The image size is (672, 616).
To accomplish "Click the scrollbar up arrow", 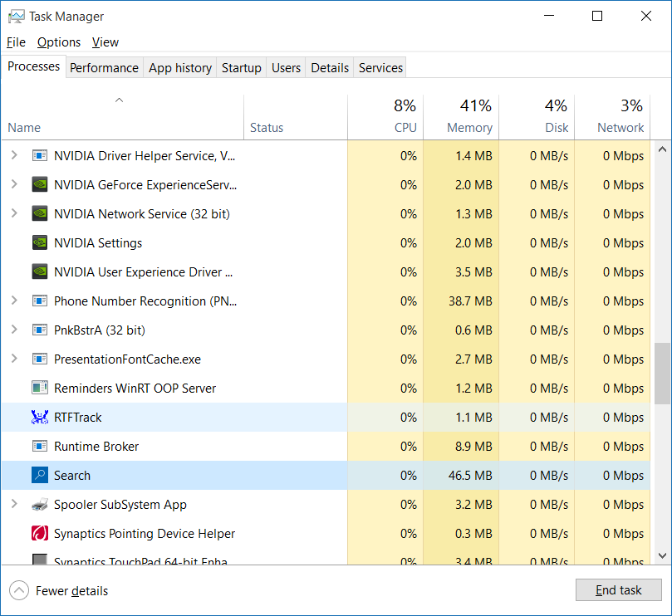I will pos(662,149).
